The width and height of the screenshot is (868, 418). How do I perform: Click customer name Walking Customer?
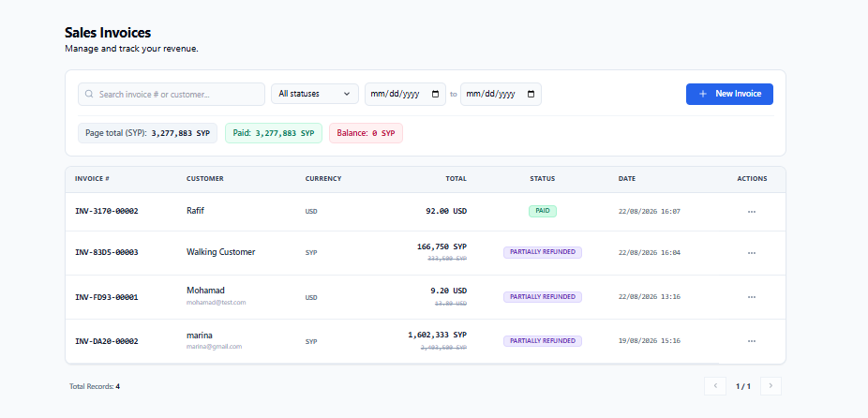tap(221, 252)
